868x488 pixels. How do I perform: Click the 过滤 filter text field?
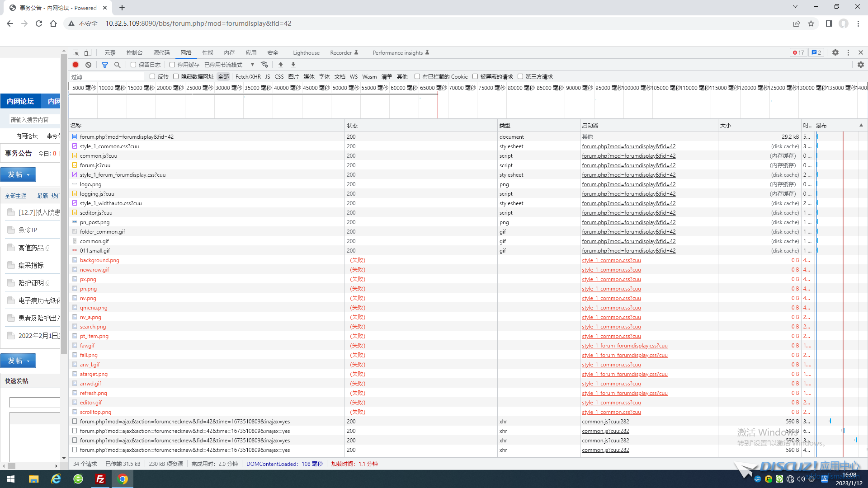coord(106,77)
